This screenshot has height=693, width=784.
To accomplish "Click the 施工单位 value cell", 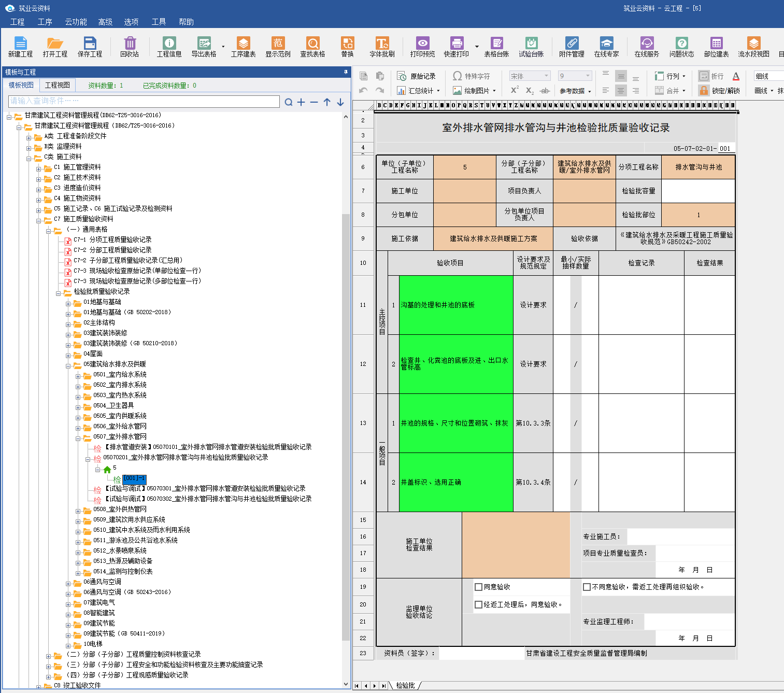I will tap(465, 191).
